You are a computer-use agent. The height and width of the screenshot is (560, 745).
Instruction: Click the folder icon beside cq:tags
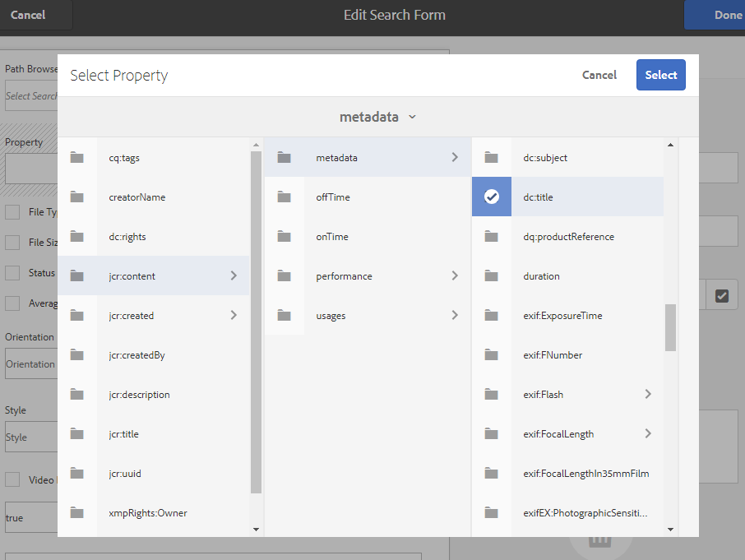77,158
